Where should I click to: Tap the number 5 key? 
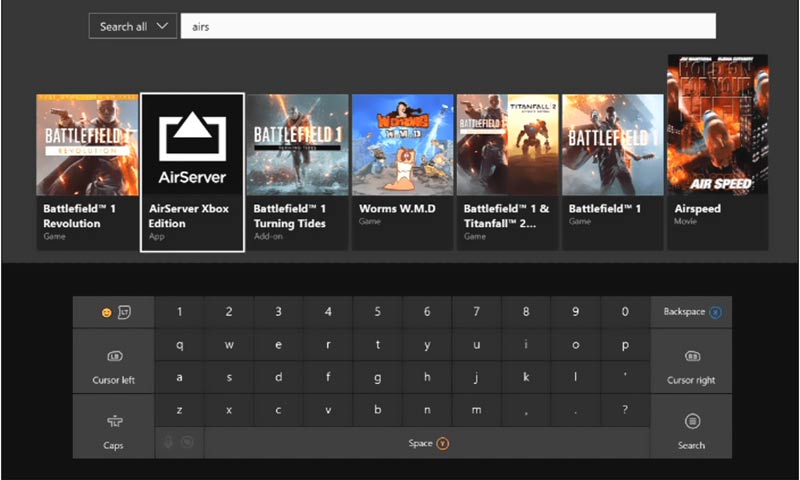coord(378,312)
